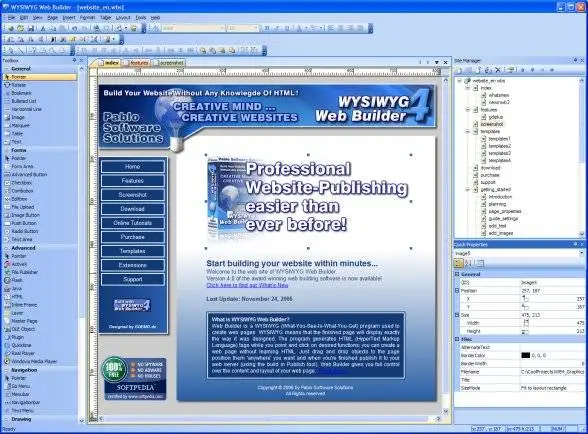Pick the Editbox form tool
This screenshot has height=434, width=588.
pyautogui.click(x=19, y=199)
